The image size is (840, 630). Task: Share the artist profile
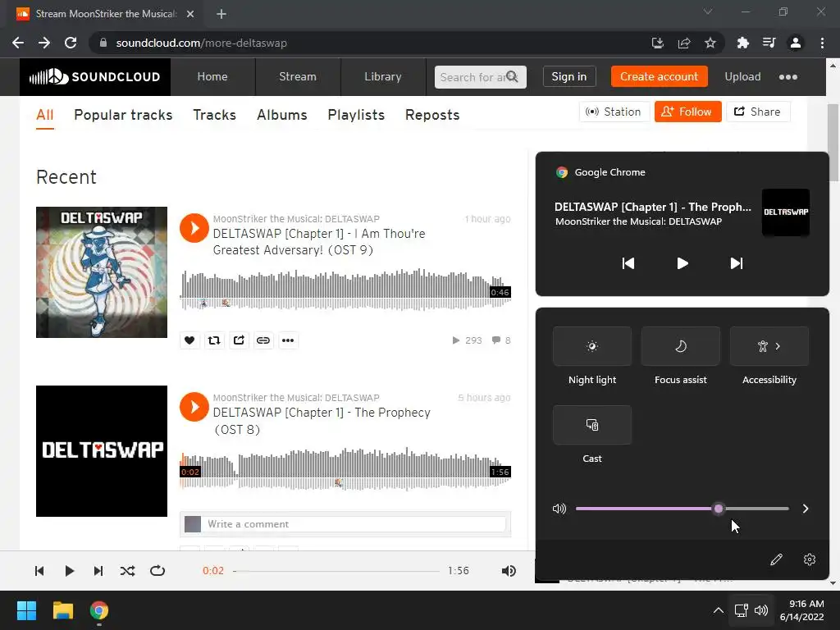[x=757, y=112]
